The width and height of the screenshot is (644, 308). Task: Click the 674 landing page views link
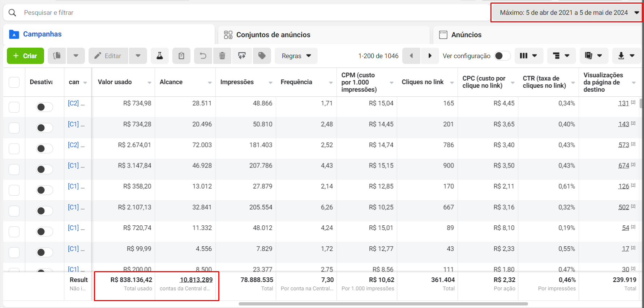pyautogui.click(x=624, y=165)
